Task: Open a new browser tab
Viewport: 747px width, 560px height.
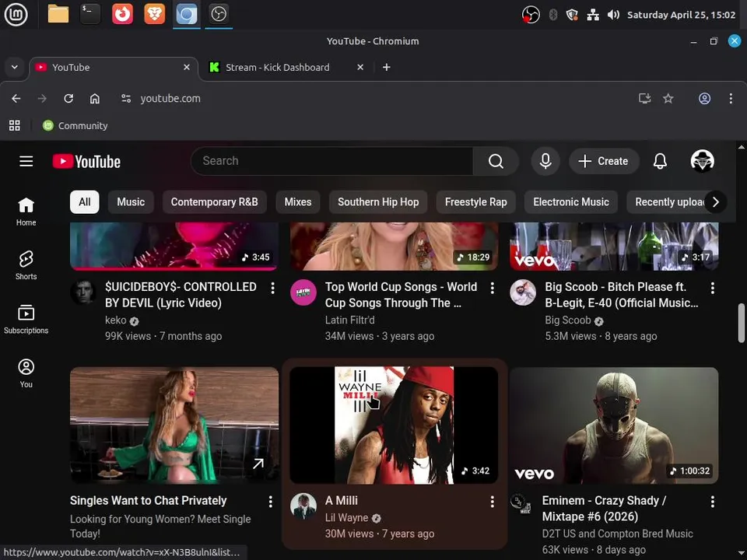Action: pyautogui.click(x=387, y=68)
